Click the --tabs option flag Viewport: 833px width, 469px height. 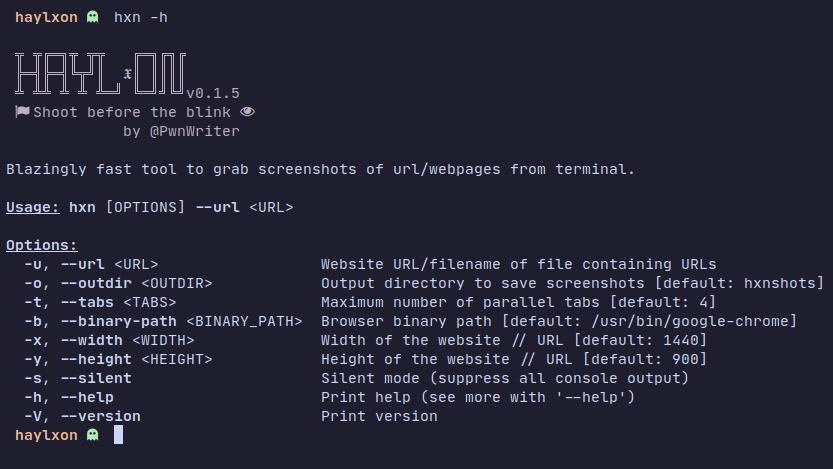pyautogui.click(x=87, y=302)
